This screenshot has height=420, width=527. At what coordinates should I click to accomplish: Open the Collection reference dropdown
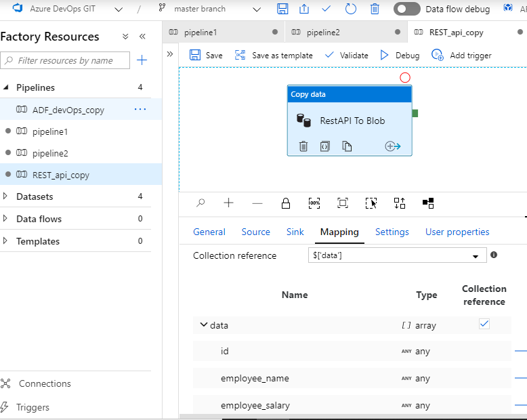[397, 255]
